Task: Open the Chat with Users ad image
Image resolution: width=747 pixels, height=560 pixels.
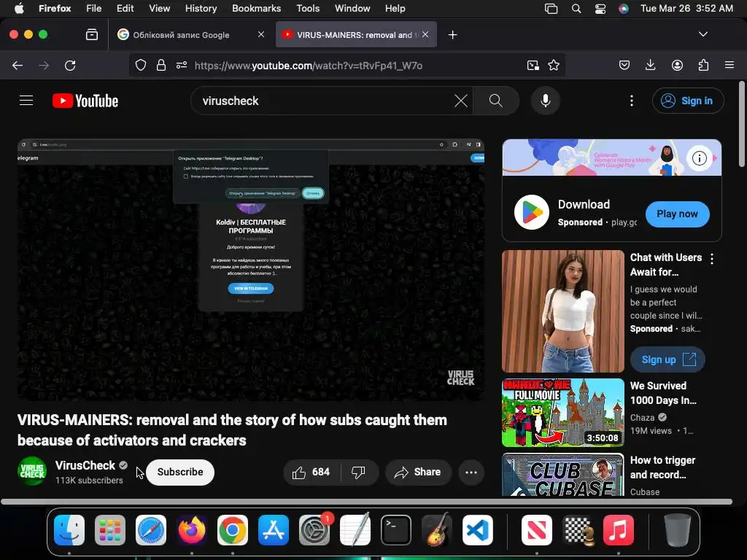Action: [x=562, y=311]
